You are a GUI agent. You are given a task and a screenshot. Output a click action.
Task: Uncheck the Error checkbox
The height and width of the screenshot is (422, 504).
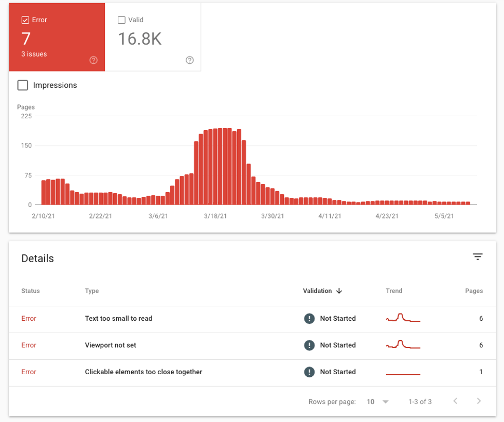[x=25, y=20]
